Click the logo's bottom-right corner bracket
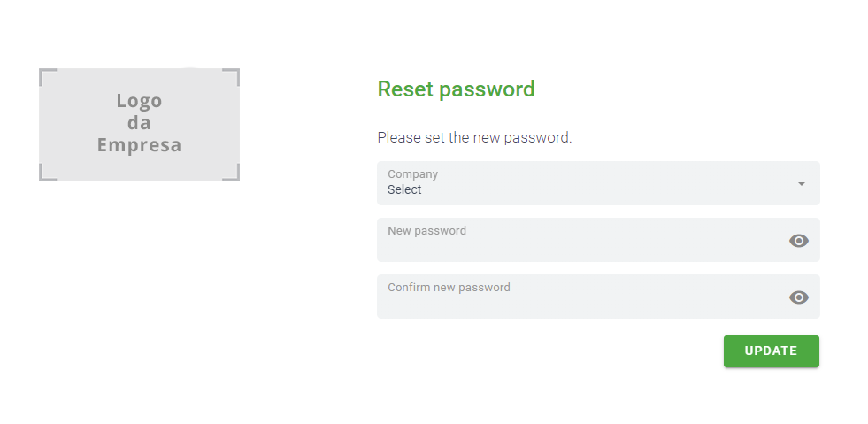 point(235,177)
